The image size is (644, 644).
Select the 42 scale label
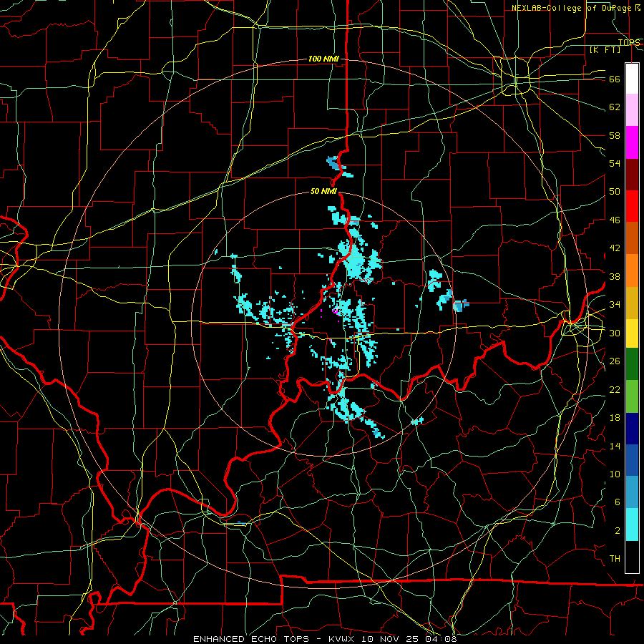[x=615, y=248]
